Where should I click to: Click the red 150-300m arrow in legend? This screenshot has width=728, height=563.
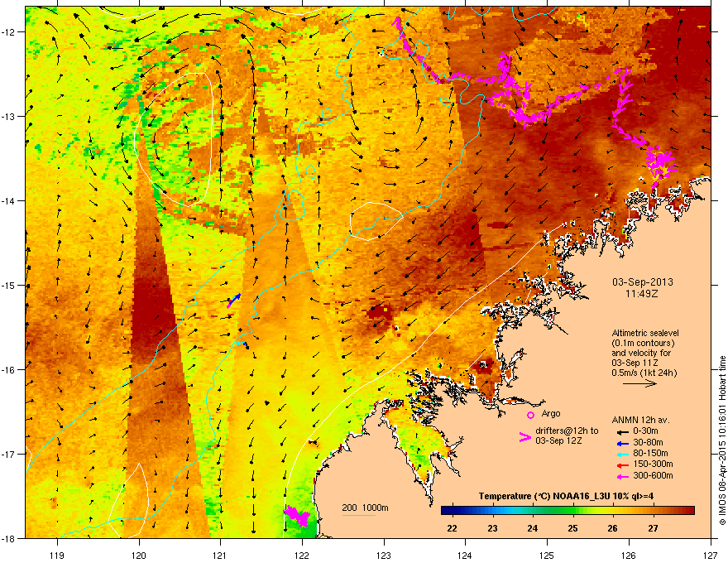click(622, 465)
